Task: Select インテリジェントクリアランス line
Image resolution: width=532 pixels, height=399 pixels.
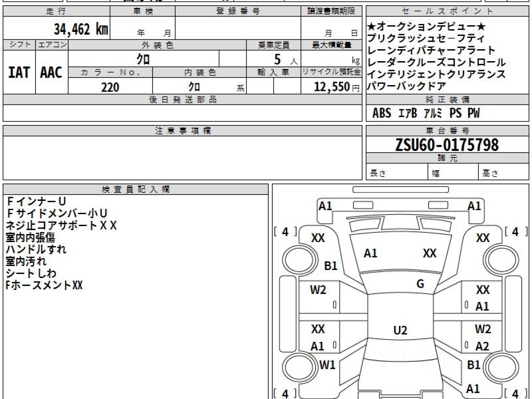Action: (437, 74)
